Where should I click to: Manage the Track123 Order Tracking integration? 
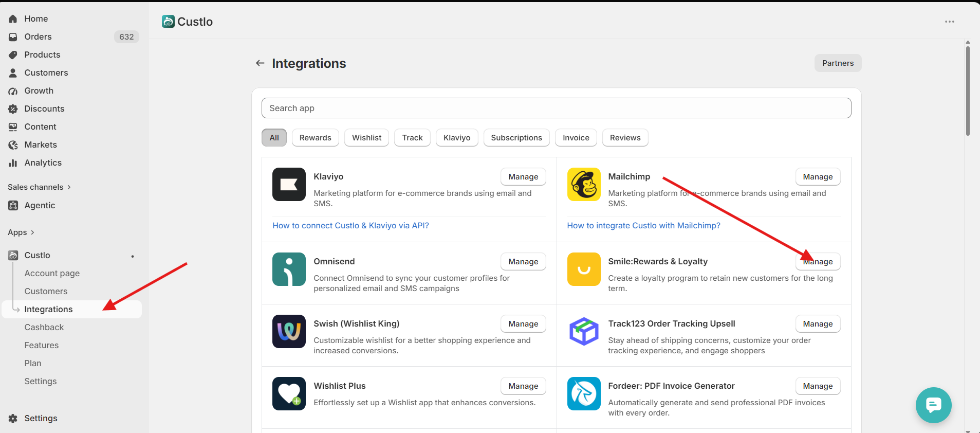click(818, 324)
